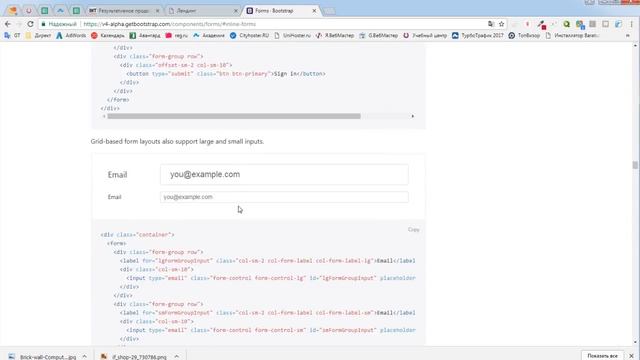Open the ТурбоТрафик 2017 bookmark

pyautogui.click(x=478, y=36)
